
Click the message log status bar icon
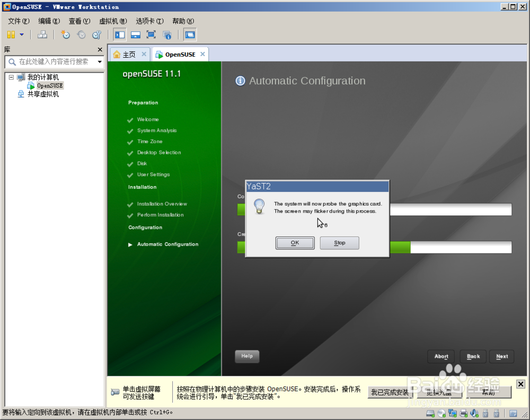click(513, 413)
